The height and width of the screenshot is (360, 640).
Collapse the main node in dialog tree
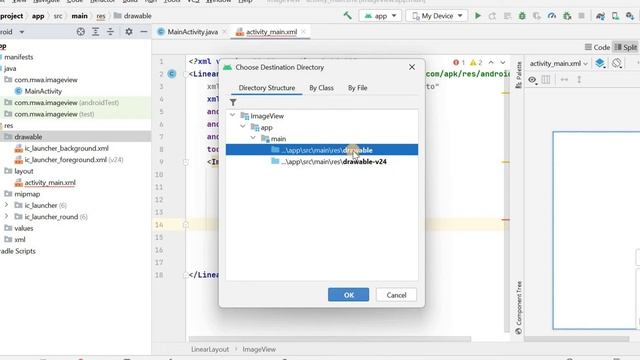[253, 138]
